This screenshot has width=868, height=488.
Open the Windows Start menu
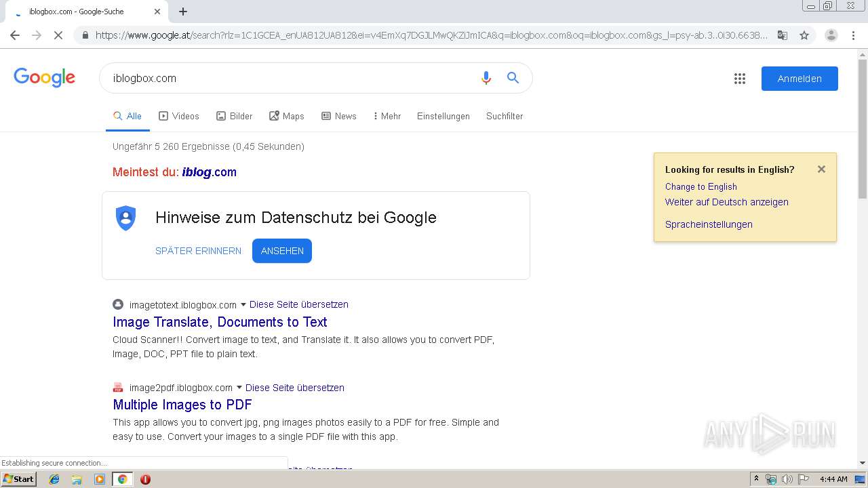(18, 479)
